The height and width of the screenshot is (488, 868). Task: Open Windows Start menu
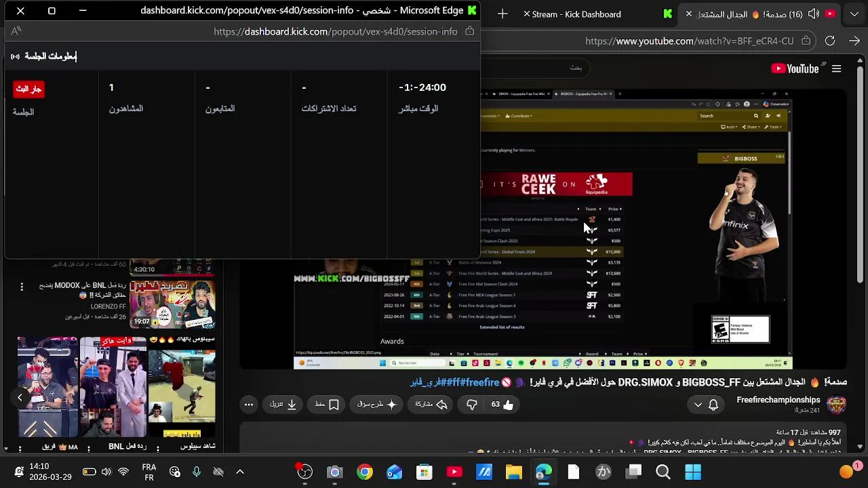coord(693,472)
